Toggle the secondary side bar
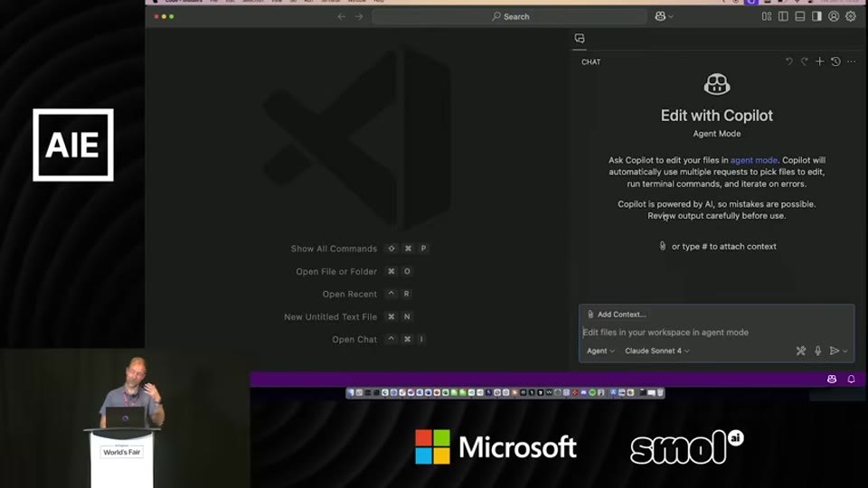 pyautogui.click(x=816, y=16)
